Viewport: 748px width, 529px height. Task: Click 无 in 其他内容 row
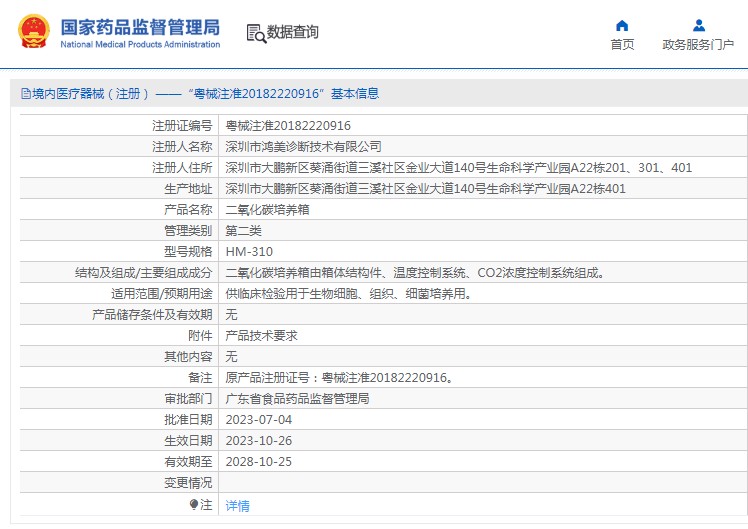231,356
